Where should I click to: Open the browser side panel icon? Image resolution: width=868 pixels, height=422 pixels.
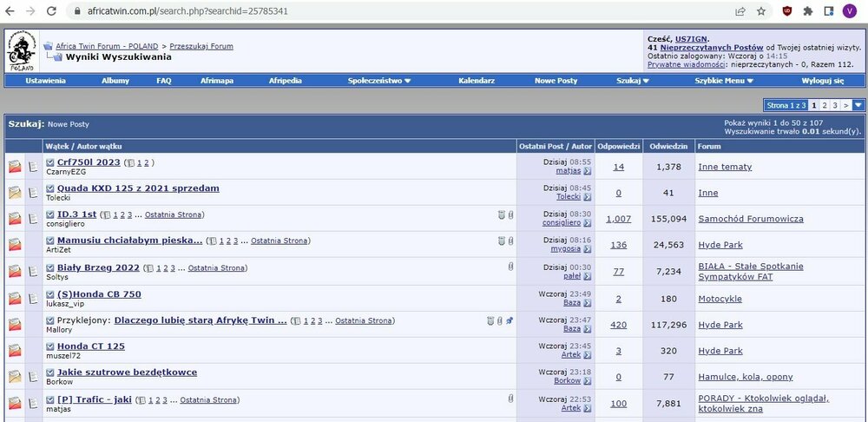click(828, 11)
